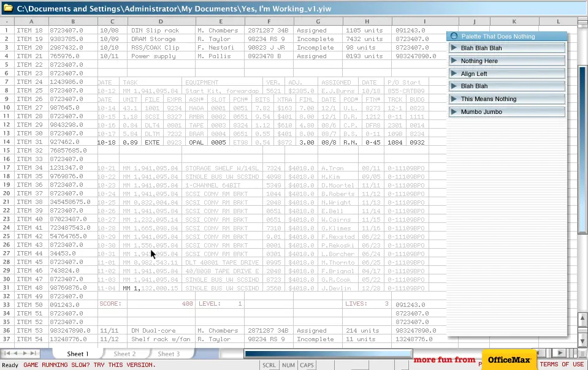Click the 76857685.0 cell in row 15
Image resolution: width=588 pixels, height=370 pixels.
coord(73,151)
